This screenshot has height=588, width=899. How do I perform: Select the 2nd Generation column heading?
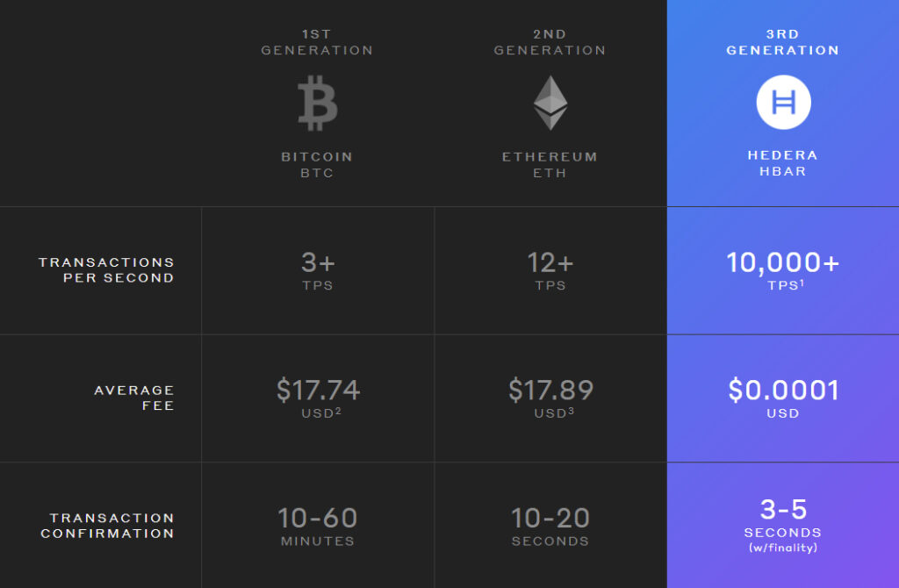tap(550, 42)
